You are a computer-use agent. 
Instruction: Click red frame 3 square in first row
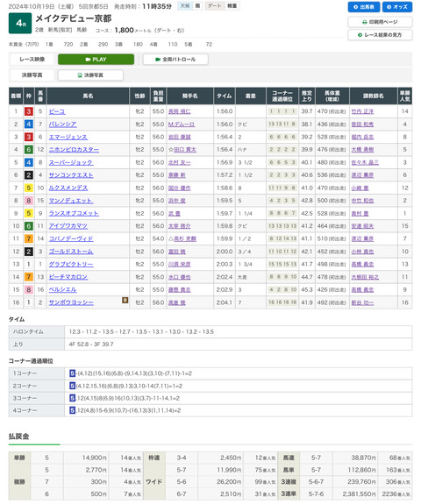(29, 111)
